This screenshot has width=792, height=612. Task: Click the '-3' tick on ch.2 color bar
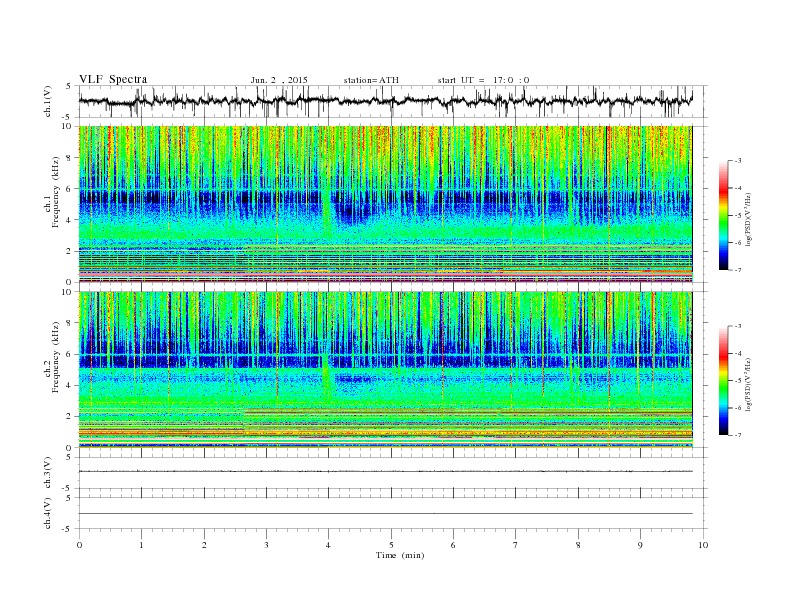tap(738, 326)
